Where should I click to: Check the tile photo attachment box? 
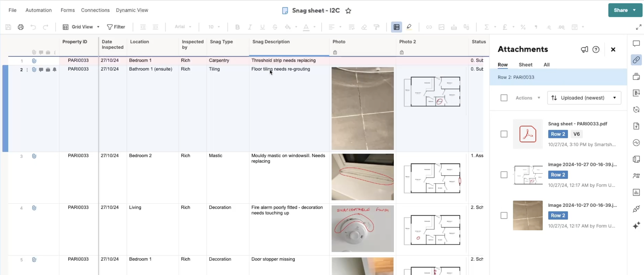tap(504, 215)
